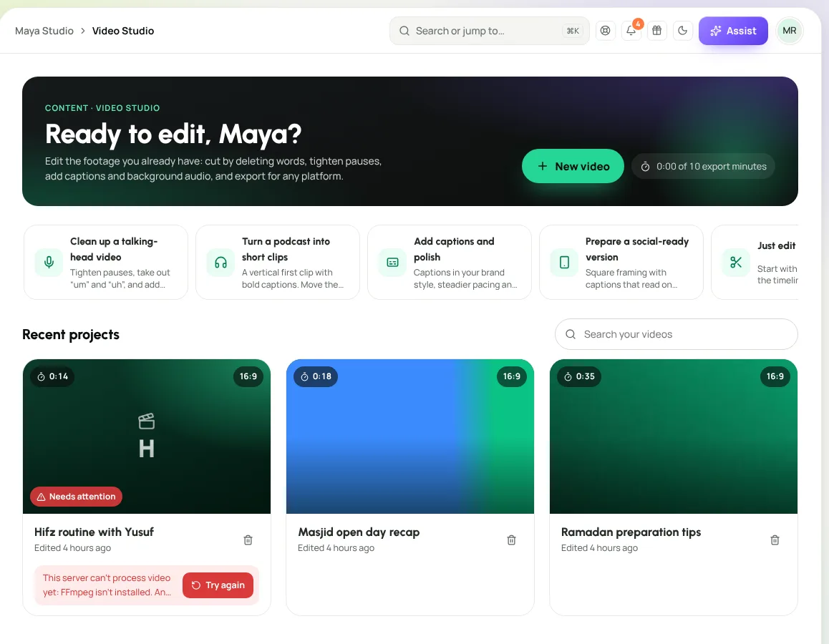The width and height of the screenshot is (829, 644).
Task: Delete the Hifz routine with Yusuf project
Action: [x=248, y=540]
